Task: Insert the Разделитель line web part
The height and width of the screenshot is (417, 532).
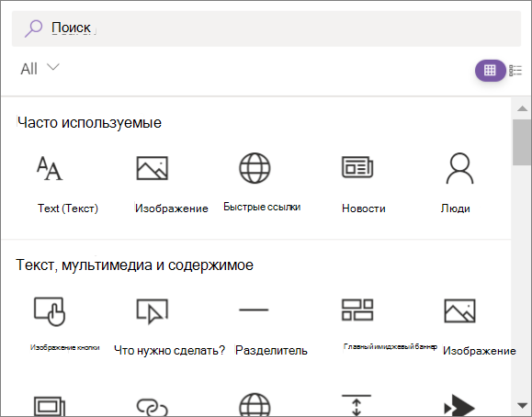Action: [x=254, y=310]
